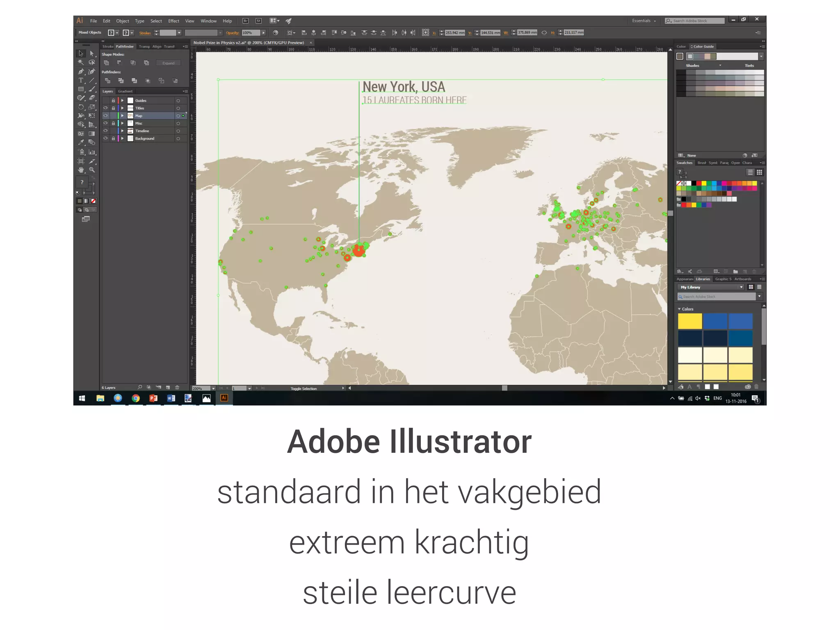840x630 pixels.
Task: Click the orange Opacity label link
Action: pos(233,33)
